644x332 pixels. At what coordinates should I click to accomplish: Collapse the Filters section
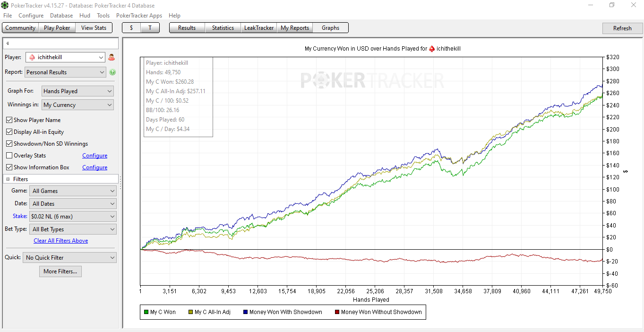8,179
